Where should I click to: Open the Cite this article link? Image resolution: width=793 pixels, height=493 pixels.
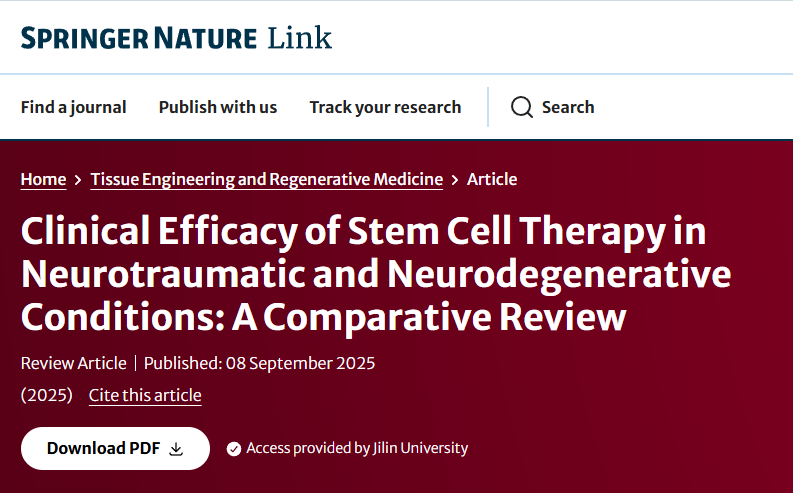point(145,395)
